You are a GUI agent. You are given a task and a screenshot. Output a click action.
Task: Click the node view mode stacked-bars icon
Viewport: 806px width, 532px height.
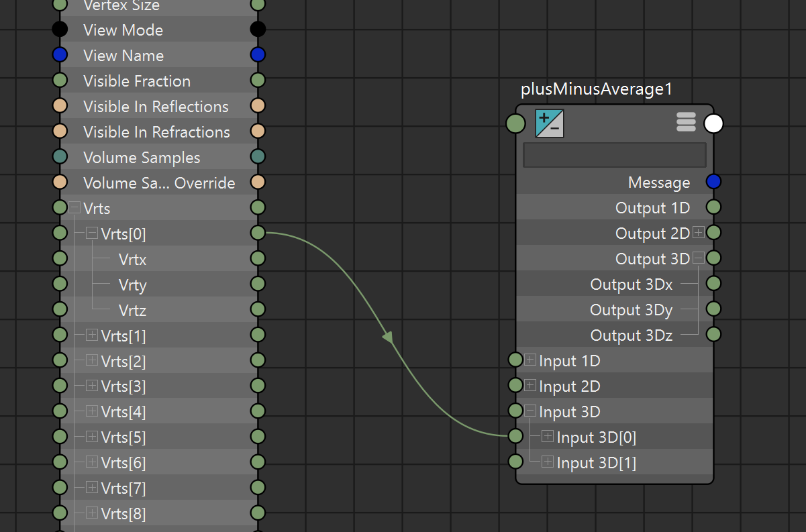tap(686, 122)
